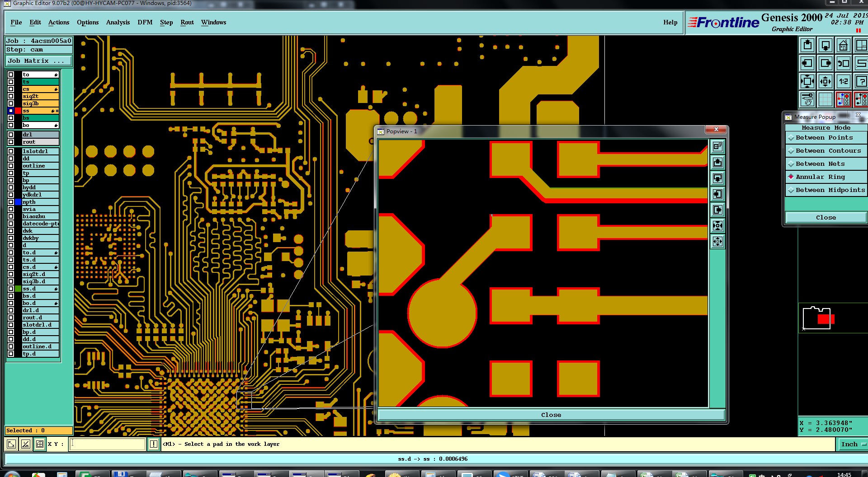This screenshot has height=477, width=868.
Task: Open the Inch units dropdown
Action: point(853,444)
